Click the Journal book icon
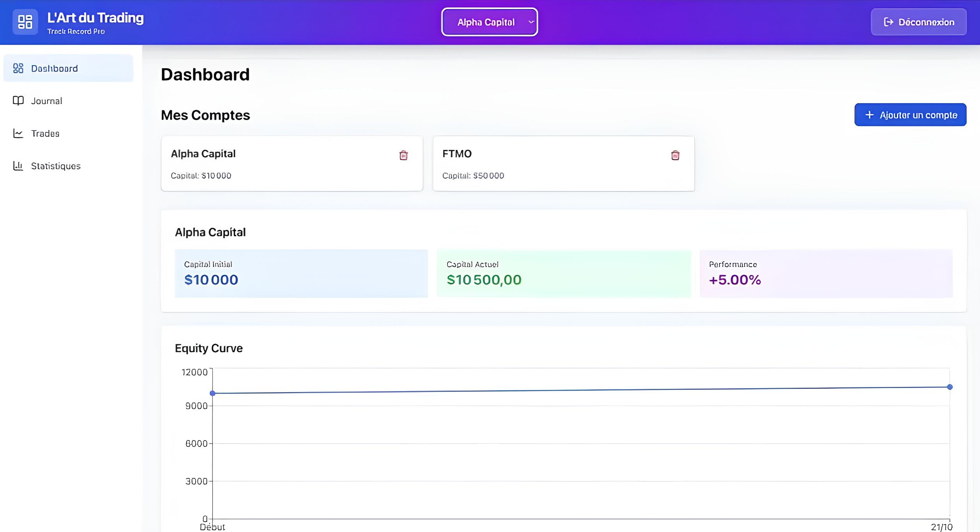Viewport: 980px width, 532px height. (18, 101)
